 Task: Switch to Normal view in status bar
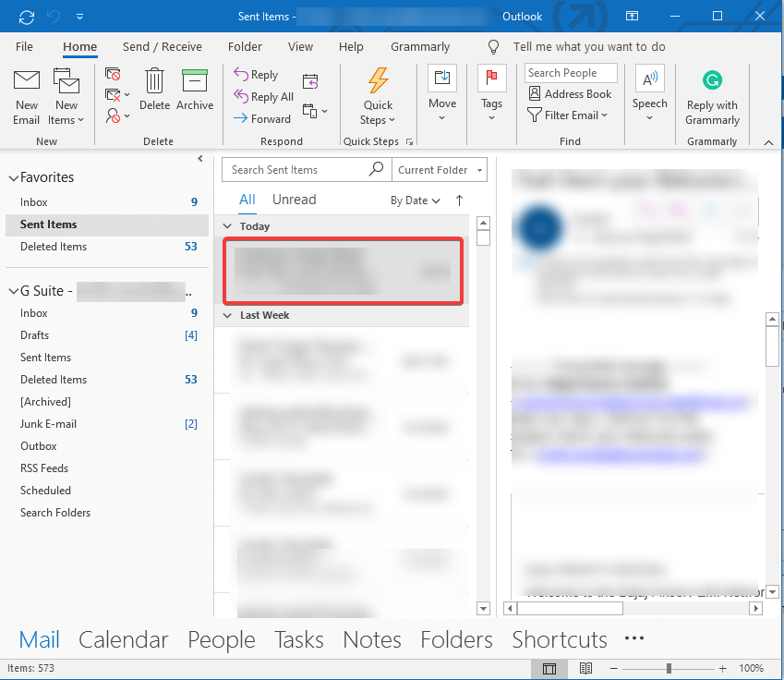click(549, 668)
